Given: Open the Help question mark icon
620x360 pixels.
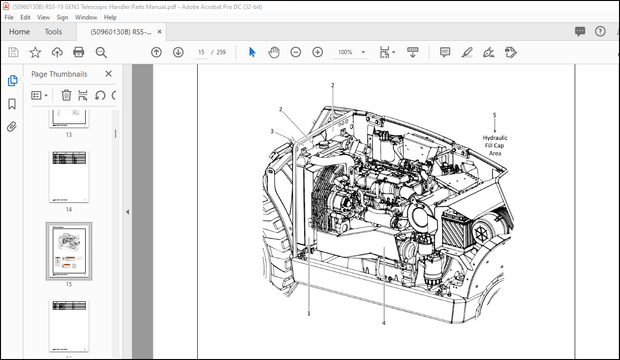Looking at the screenshot, I should 600,32.
